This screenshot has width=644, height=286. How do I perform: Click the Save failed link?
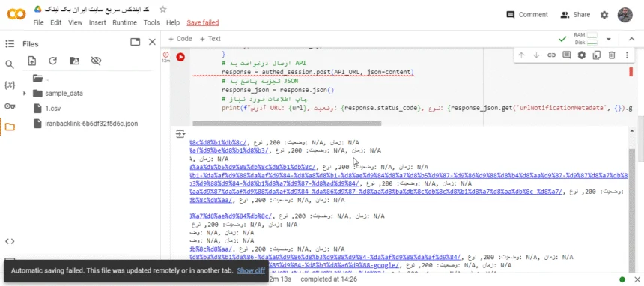click(x=202, y=22)
